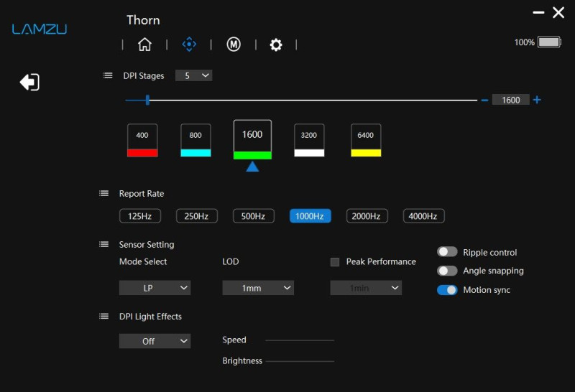Image resolution: width=575 pixels, height=392 pixels.
Task: Click the battery level icon
Action: tap(549, 42)
